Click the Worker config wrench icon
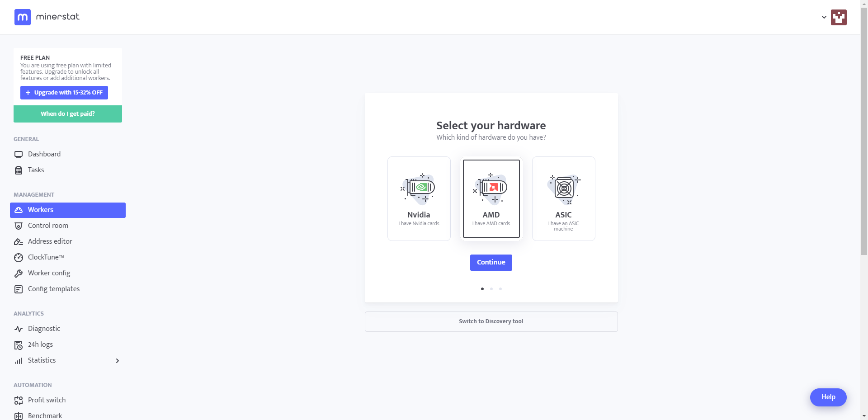Viewport: 868px width, 420px height. click(x=19, y=274)
